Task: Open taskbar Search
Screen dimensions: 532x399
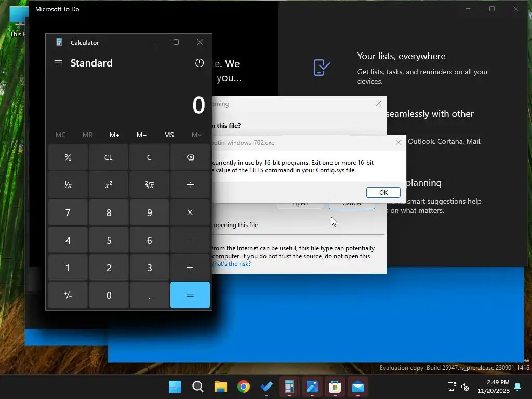Action: point(198,387)
